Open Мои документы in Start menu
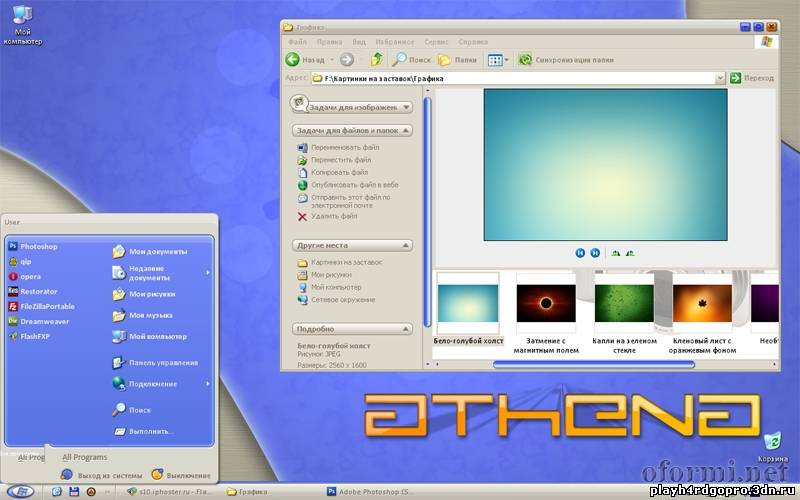Screen dimensions: 800x500 pyautogui.click(x=150, y=252)
